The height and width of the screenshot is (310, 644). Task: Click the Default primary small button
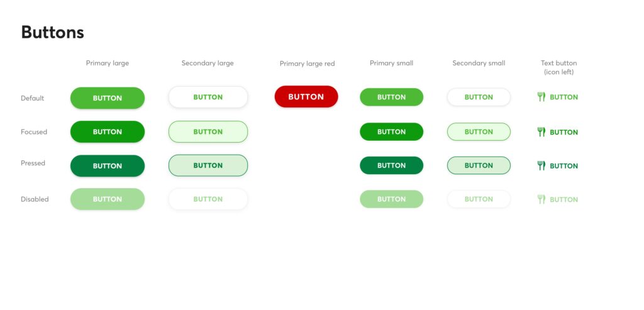[391, 97]
